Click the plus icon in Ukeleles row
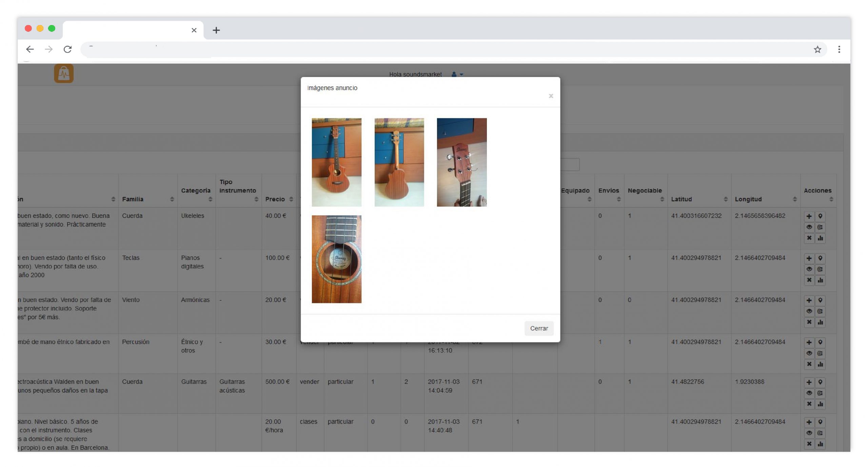The width and height of the screenshot is (868, 467). click(x=809, y=216)
